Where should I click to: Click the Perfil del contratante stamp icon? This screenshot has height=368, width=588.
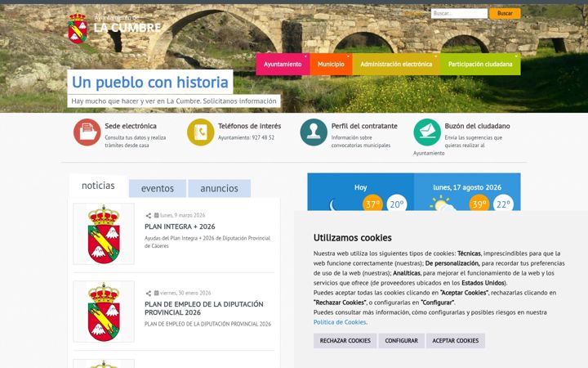click(x=314, y=132)
